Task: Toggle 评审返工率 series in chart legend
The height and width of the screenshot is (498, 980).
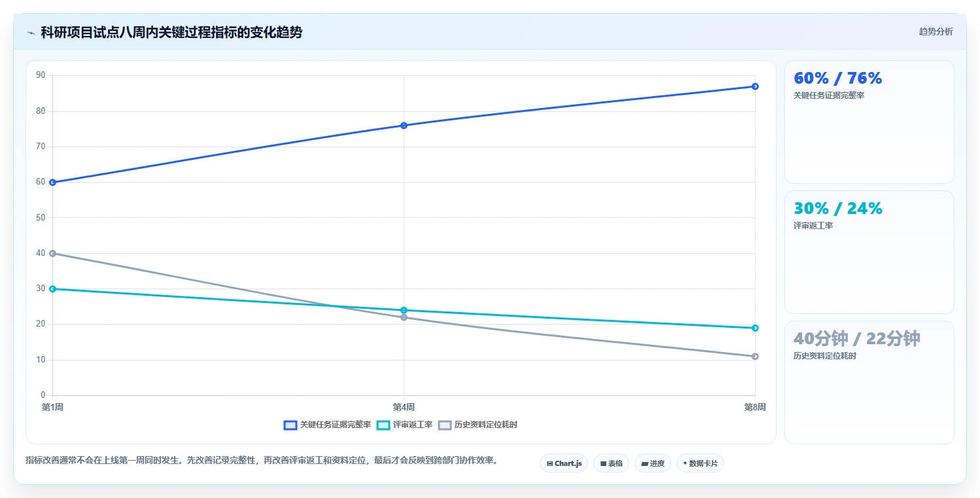Action: 405,425
